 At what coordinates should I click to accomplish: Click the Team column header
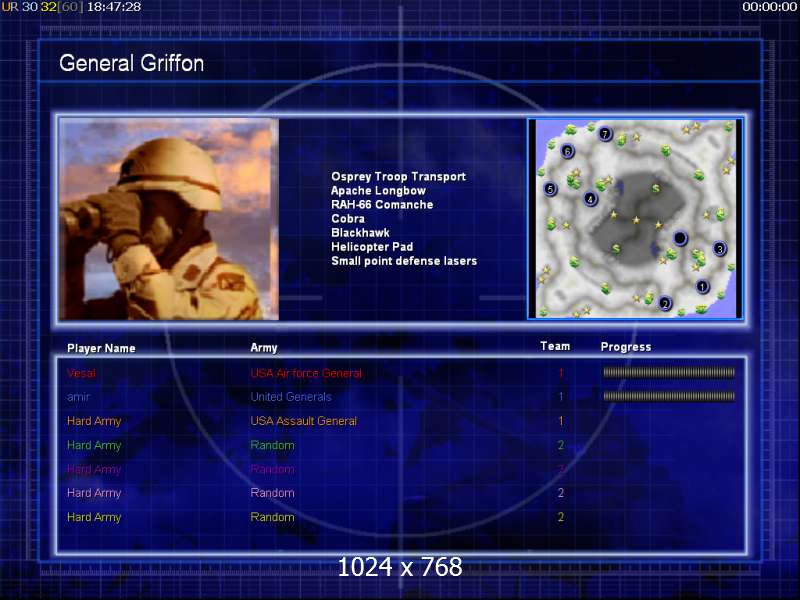coord(555,346)
